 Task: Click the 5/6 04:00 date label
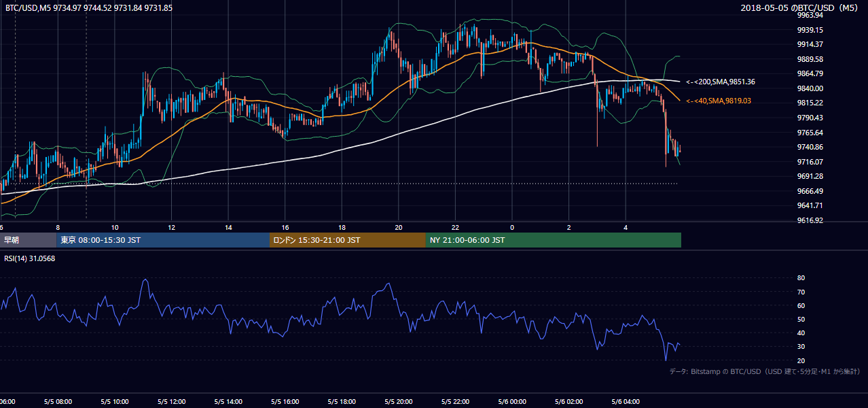click(626, 402)
